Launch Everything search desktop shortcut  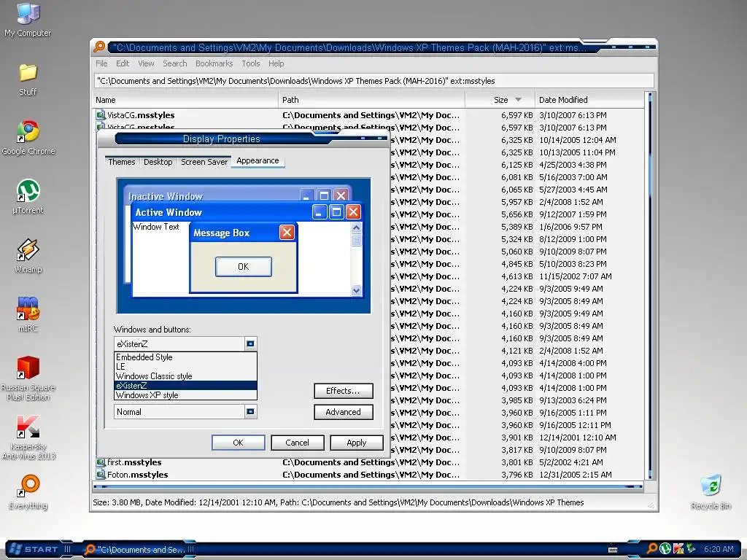(x=28, y=492)
